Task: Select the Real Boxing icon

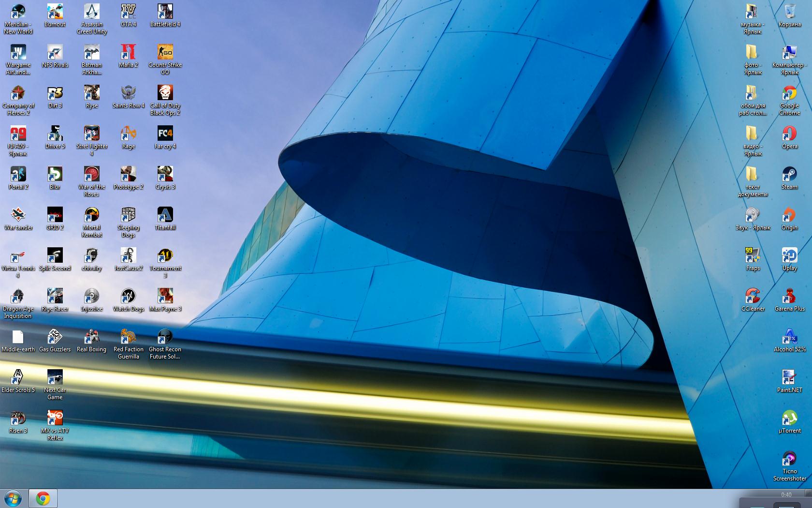Action: pos(92,341)
